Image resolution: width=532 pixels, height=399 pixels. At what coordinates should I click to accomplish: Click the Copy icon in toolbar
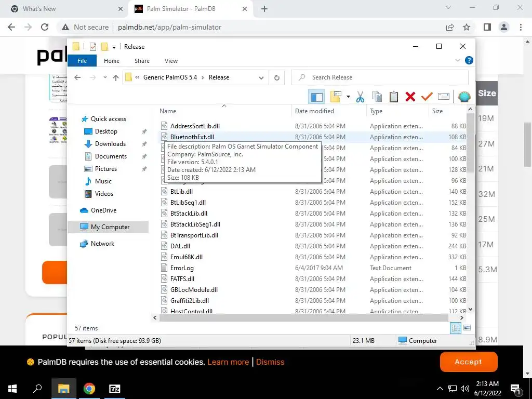click(377, 97)
